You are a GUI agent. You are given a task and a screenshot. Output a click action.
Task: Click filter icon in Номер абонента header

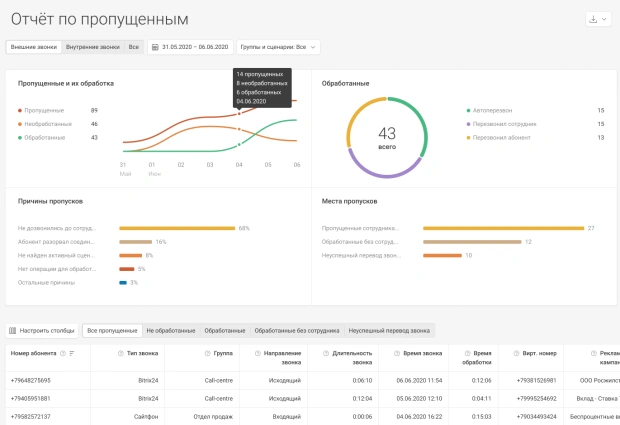coord(72,353)
